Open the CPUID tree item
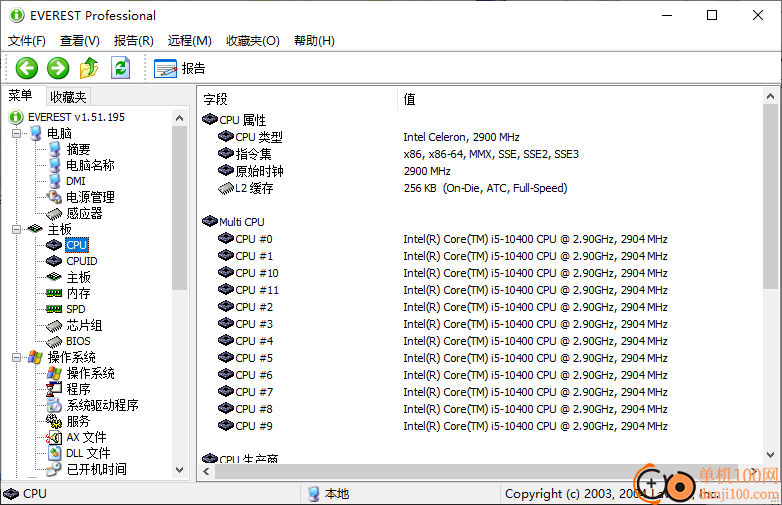The width and height of the screenshot is (782, 505). pyautogui.click(x=82, y=261)
